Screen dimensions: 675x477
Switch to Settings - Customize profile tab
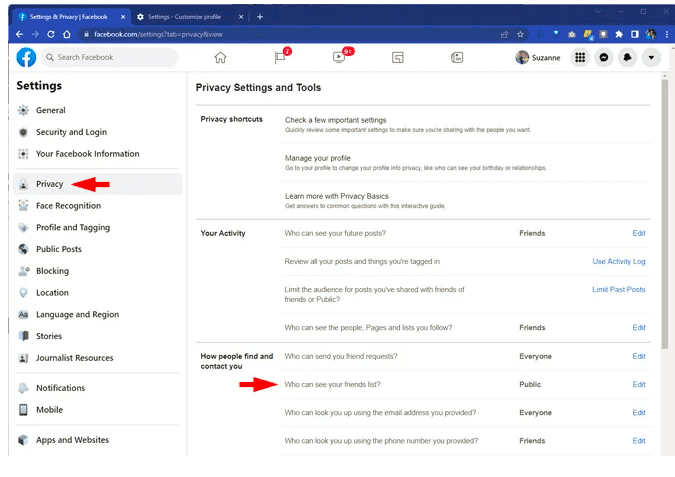184,17
